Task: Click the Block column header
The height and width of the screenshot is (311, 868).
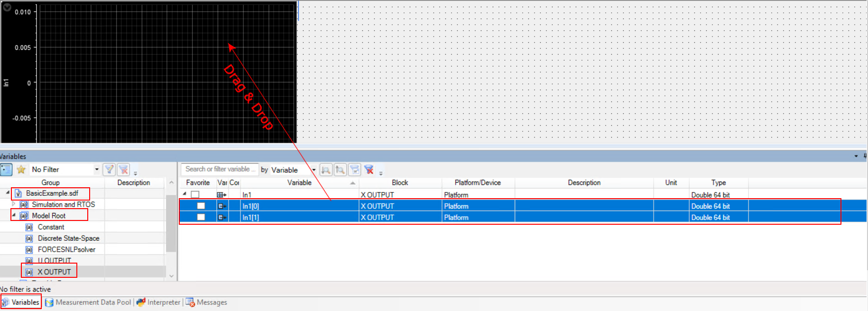Action: click(399, 183)
